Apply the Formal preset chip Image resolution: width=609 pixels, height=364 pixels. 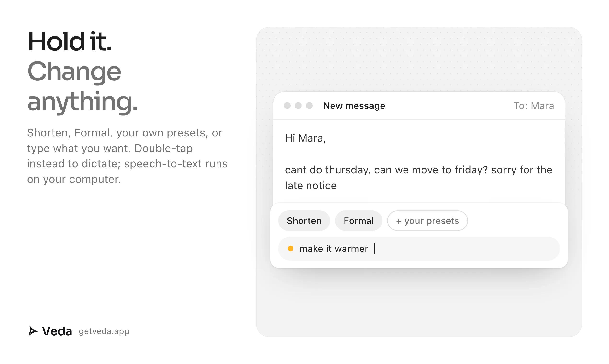[358, 221]
